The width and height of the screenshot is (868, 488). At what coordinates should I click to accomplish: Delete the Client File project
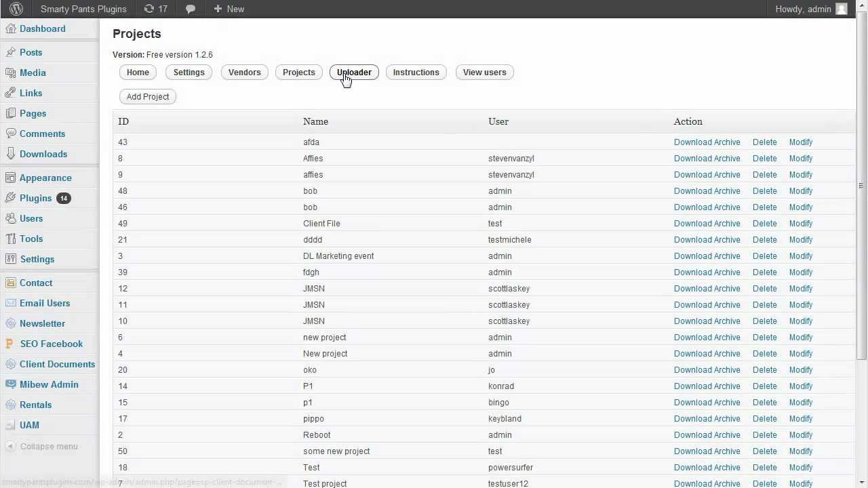[764, 224]
